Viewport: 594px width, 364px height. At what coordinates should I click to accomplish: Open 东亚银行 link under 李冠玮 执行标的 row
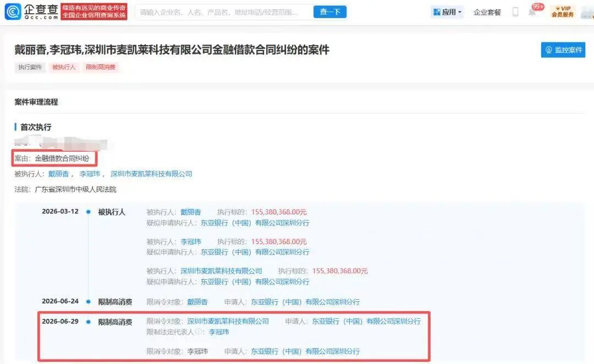click(x=255, y=252)
